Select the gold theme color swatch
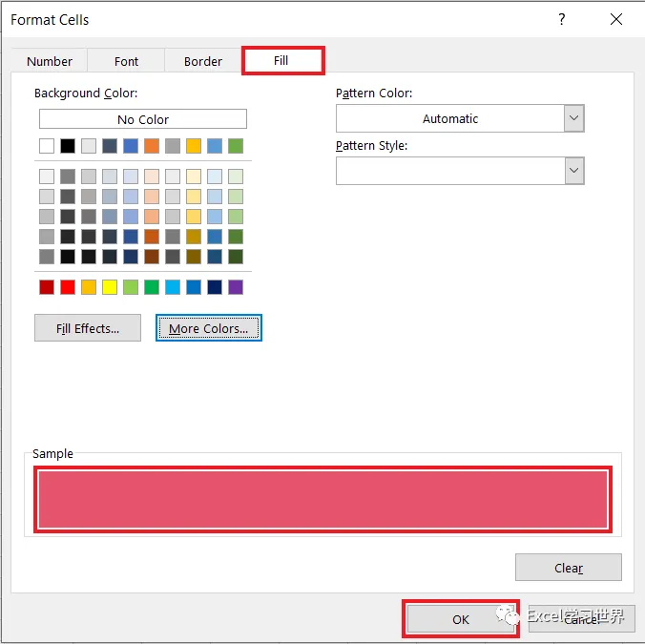The width and height of the screenshot is (645, 644). [194, 146]
